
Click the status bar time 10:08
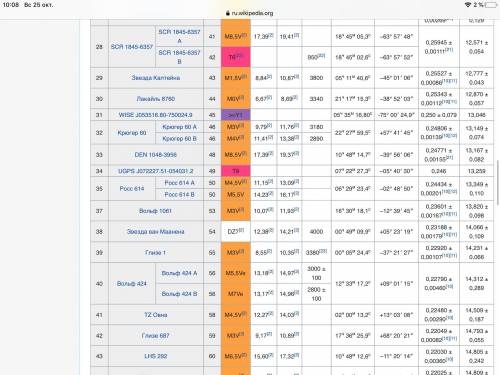click(11, 5)
